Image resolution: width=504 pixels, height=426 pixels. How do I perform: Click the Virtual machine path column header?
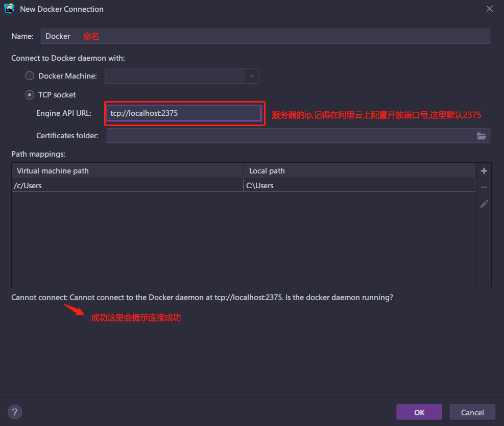(x=128, y=171)
